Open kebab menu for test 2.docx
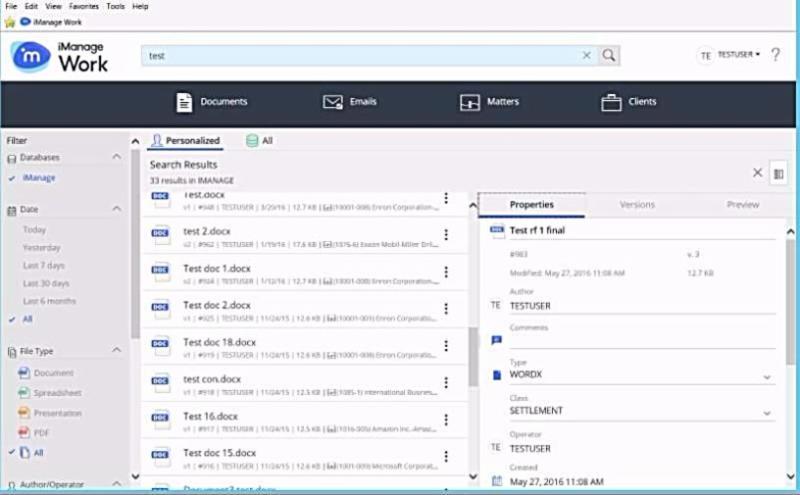The height and width of the screenshot is (495, 800). [x=446, y=234]
